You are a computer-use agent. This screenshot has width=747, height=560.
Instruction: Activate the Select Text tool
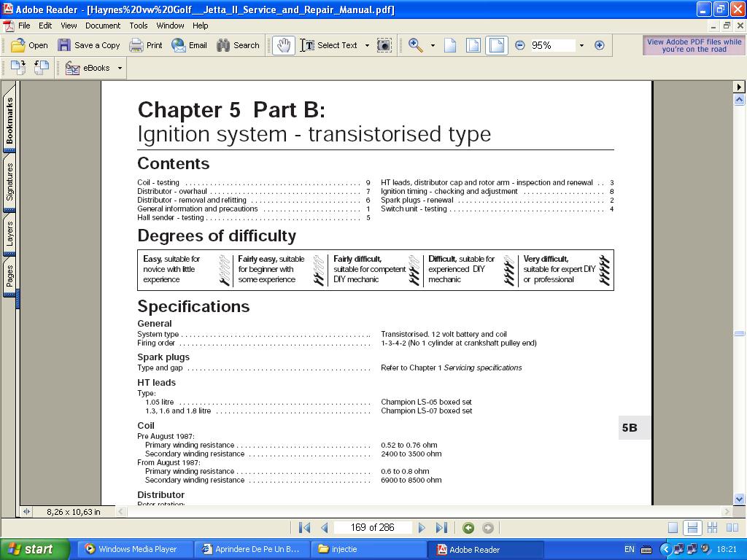(329, 45)
